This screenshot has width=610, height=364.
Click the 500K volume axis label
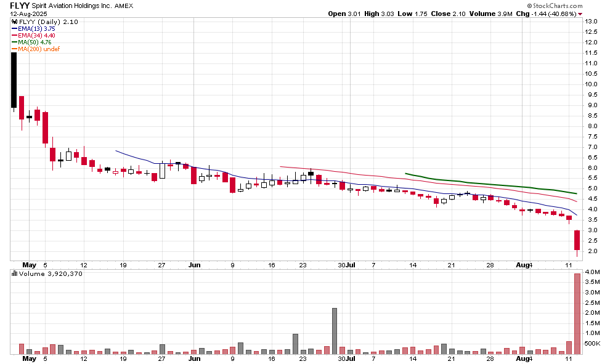[x=592, y=344]
